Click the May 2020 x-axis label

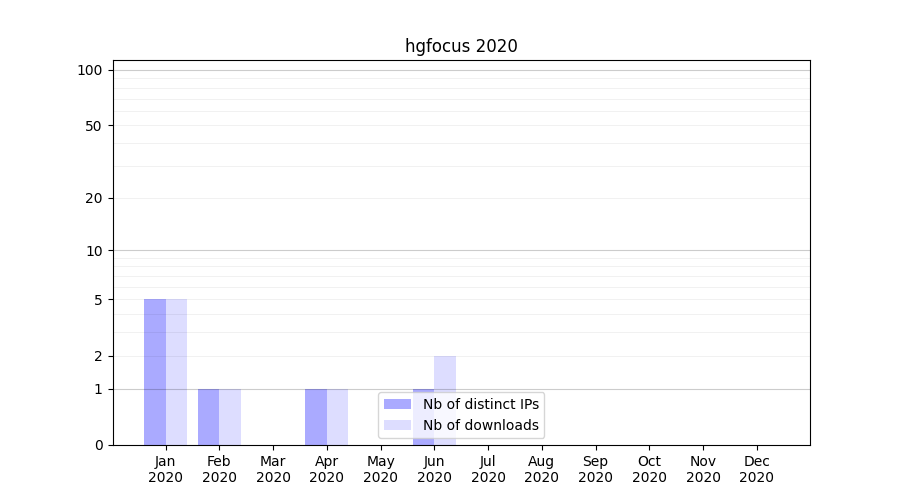(380, 469)
